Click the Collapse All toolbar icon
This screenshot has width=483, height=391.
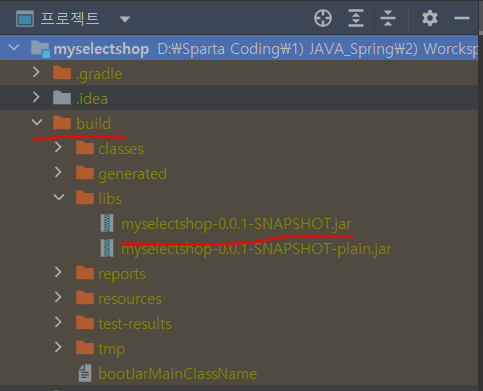tap(388, 18)
